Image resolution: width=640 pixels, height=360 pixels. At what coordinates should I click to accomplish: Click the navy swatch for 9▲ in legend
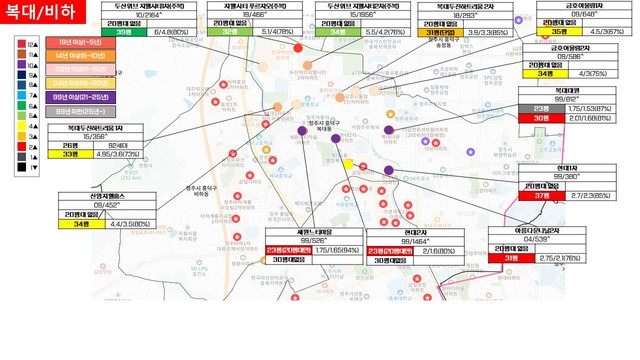coord(22,75)
